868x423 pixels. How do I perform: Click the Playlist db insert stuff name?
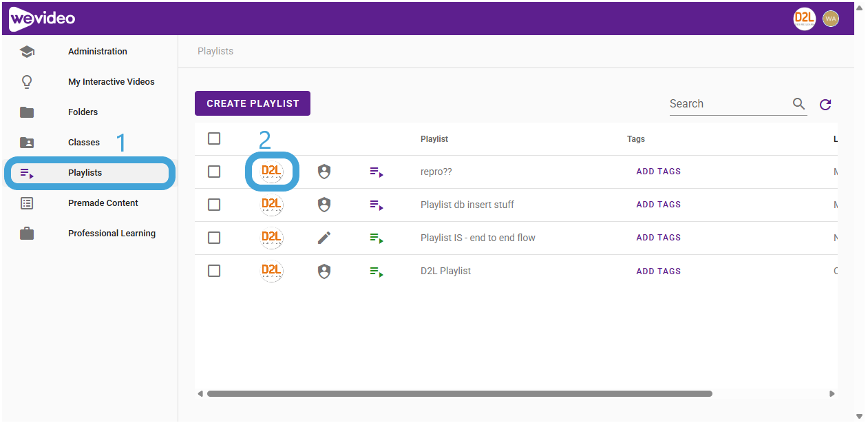coord(467,205)
